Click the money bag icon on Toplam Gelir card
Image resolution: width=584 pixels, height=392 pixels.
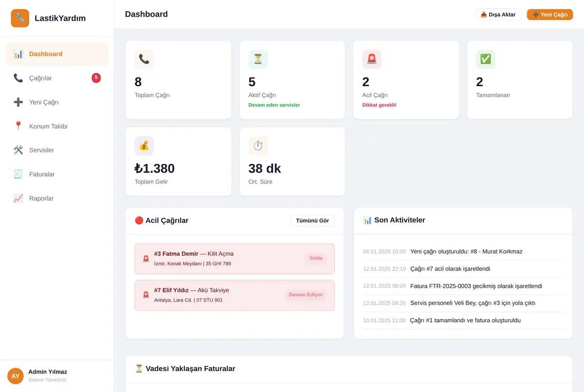144,146
